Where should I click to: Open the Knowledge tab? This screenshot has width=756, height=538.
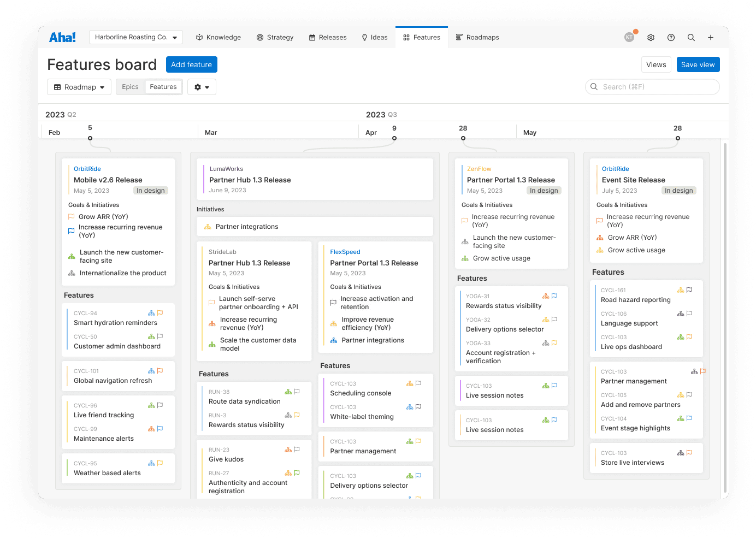pyautogui.click(x=218, y=38)
